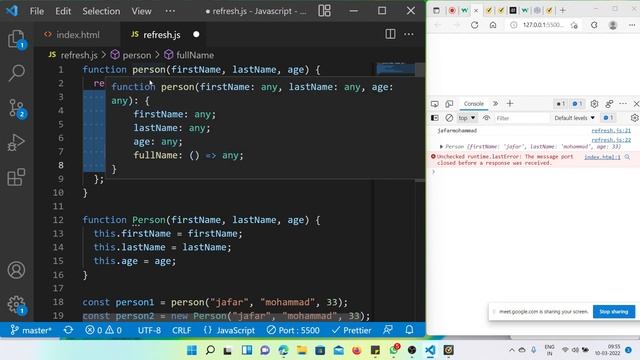Image resolution: width=640 pixels, height=360 pixels.
Task: Switch the master* git branch
Action: [x=31, y=330]
